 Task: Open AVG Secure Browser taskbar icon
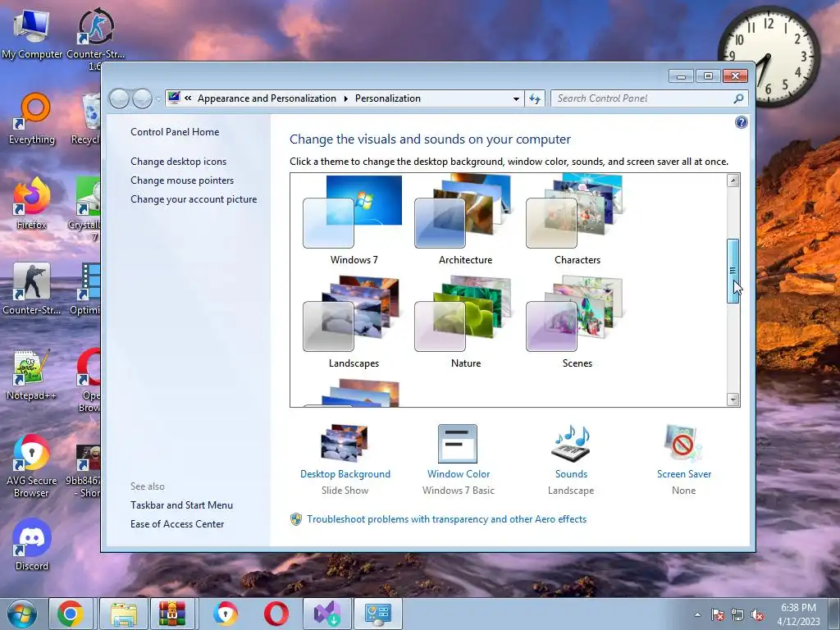[x=225, y=614]
